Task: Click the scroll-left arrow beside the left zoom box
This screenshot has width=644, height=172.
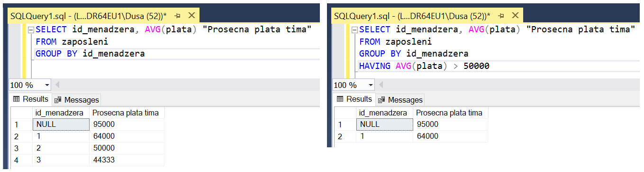Action: 57,85
